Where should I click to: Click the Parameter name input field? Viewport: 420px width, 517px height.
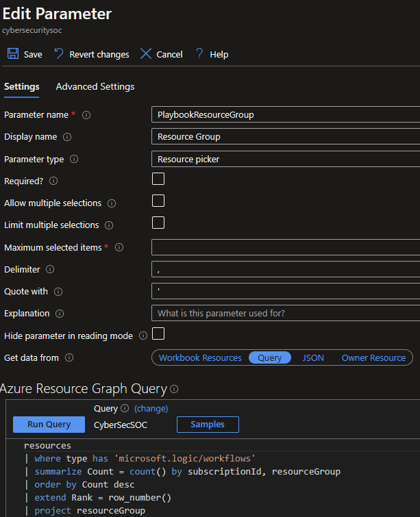[286, 115]
